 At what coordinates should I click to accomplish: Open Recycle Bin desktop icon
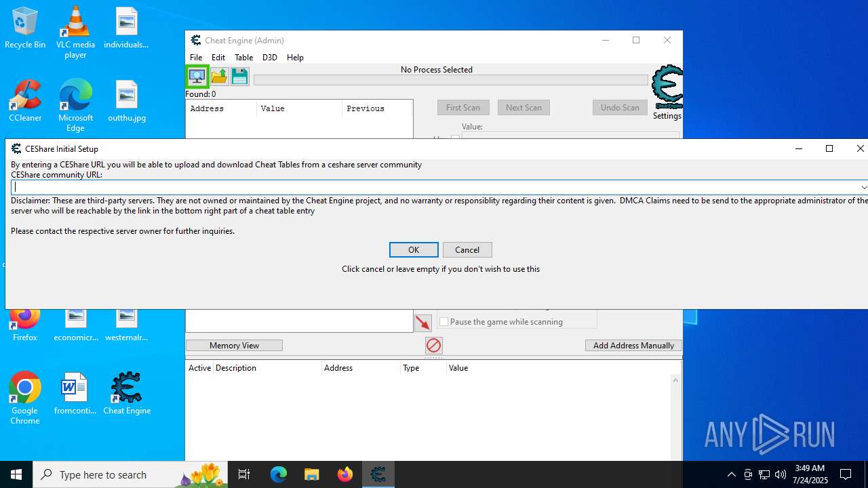(25, 28)
